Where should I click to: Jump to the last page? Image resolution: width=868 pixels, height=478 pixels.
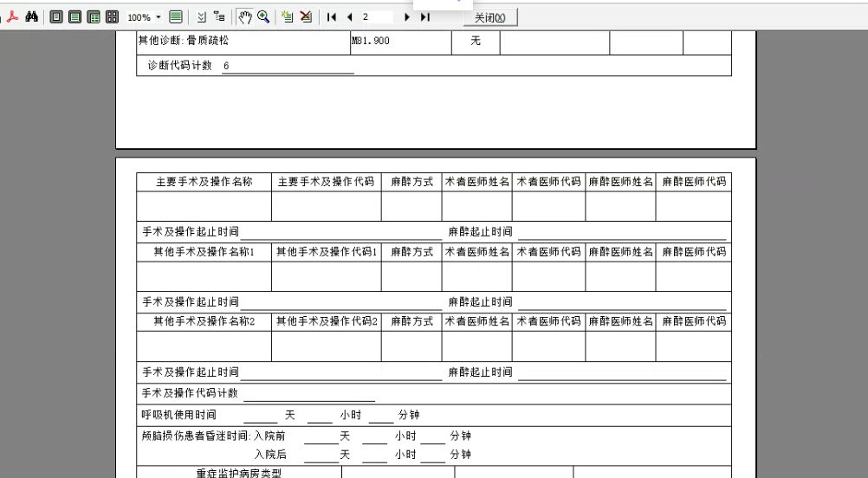pos(425,17)
